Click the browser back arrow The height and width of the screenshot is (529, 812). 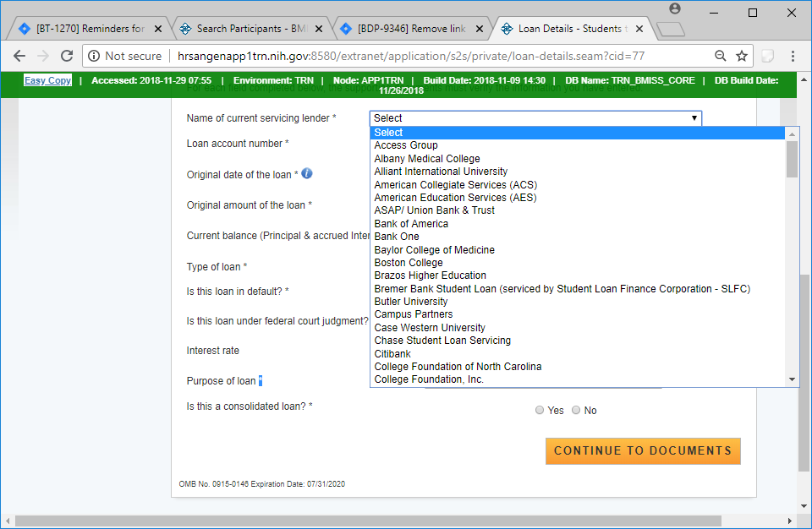[19, 56]
